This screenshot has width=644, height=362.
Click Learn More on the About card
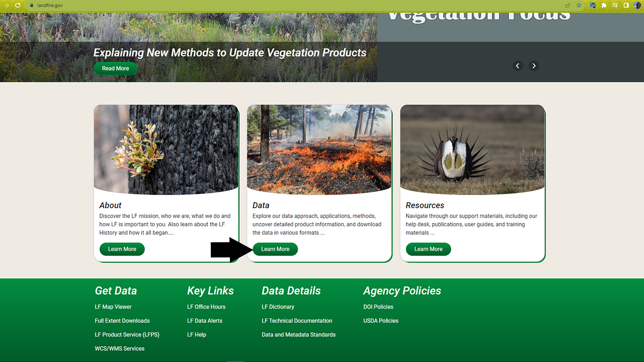tap(122, 249)
